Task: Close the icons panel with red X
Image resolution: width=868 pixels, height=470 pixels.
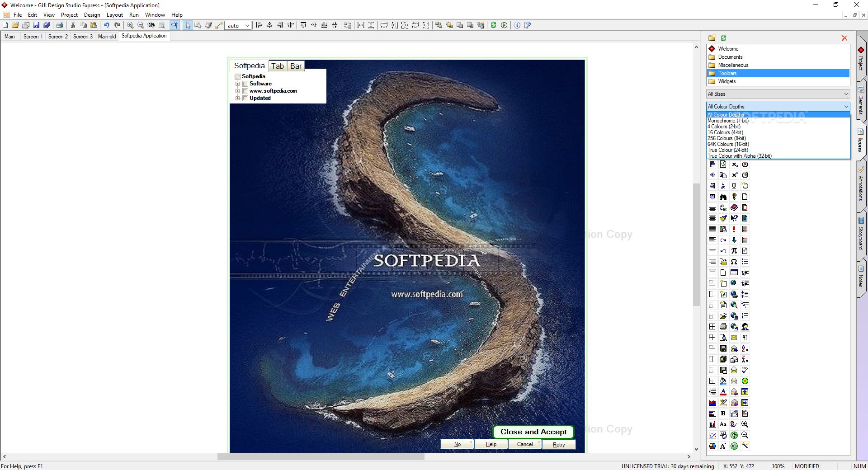Action: click(x=844, y=38)
